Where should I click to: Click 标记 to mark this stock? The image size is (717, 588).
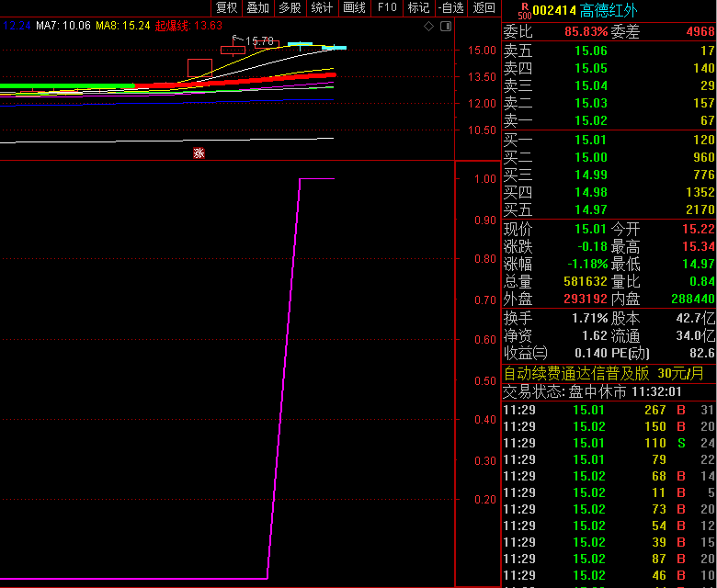coord(418,7)
